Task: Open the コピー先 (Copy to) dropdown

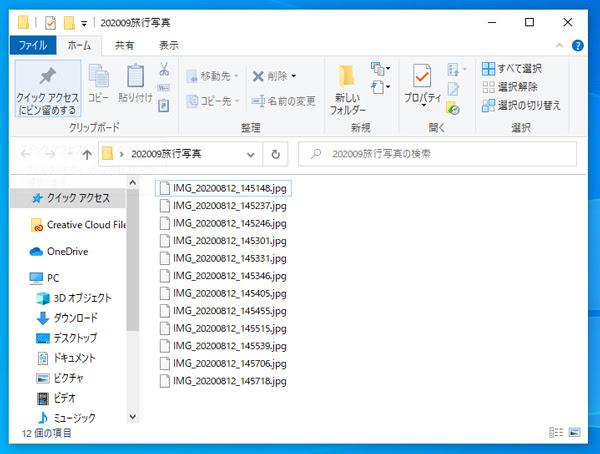Action: pos(213,101)
